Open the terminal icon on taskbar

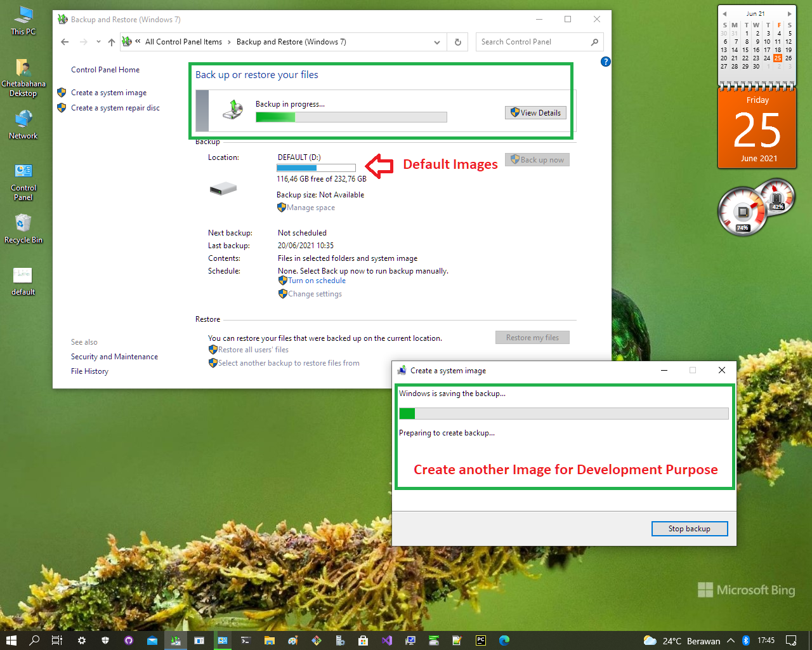pyautogui.click(x=246, y=640)
